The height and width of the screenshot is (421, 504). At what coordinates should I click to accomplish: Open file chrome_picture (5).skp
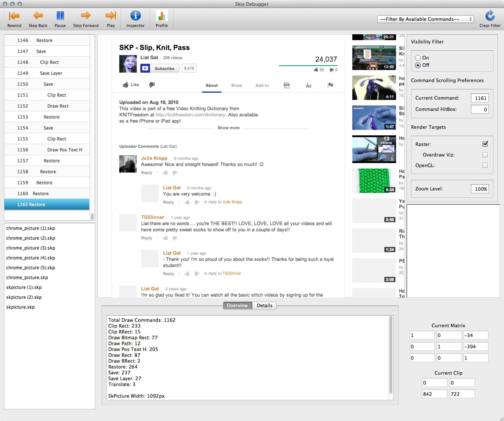coord(31,268)
